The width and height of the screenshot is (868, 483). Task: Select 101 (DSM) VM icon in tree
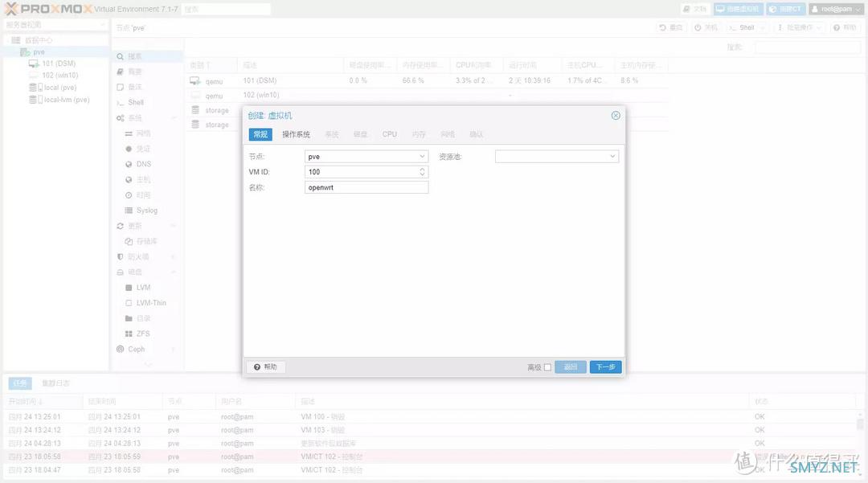tap(33, 63)
